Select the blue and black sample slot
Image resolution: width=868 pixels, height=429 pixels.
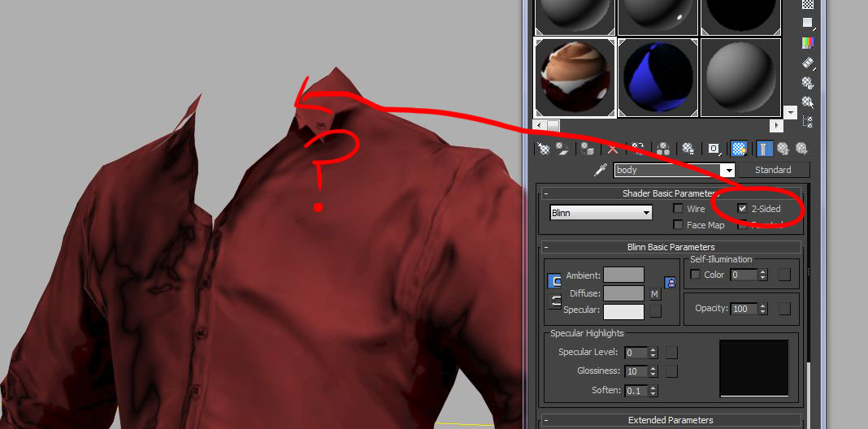point(658,77)
